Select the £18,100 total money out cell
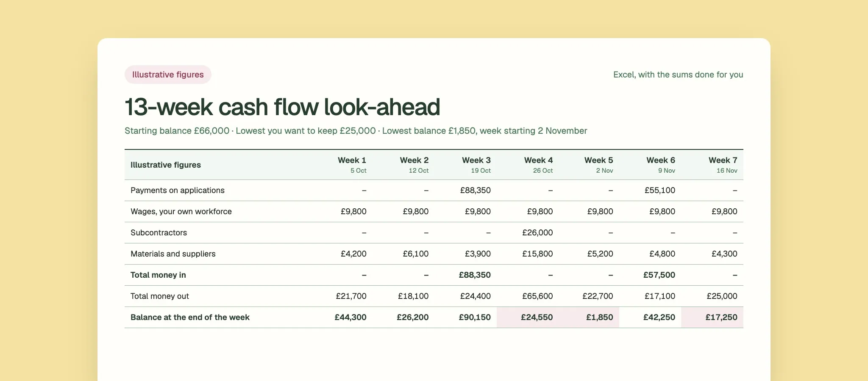 click(403, 296)
